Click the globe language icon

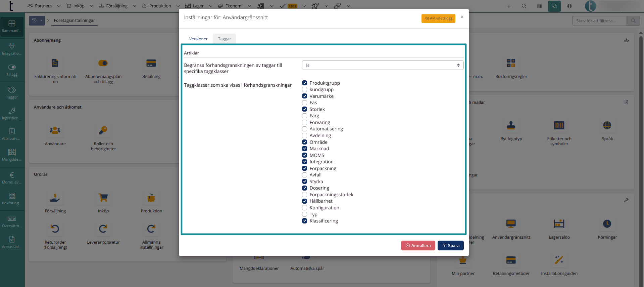(569, 6)
